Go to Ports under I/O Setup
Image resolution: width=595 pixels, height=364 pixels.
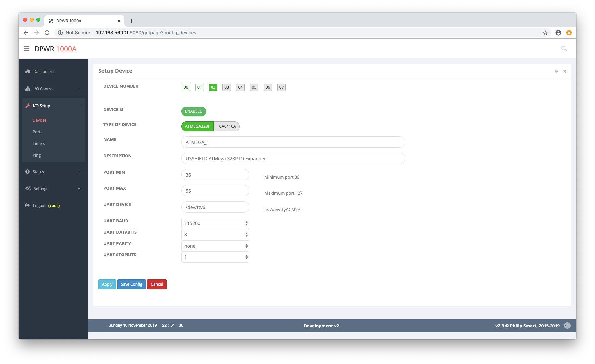coord(38,132)
